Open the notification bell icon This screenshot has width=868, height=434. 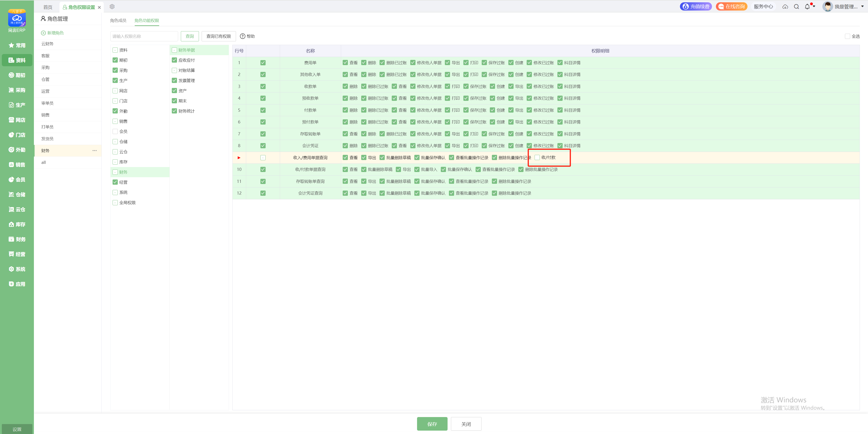point(807,7)
